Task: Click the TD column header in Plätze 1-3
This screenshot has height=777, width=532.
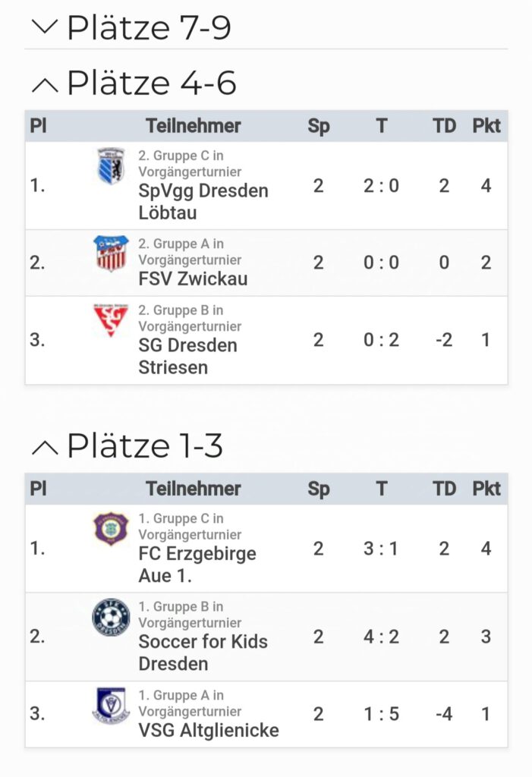Action: (444, 489)
